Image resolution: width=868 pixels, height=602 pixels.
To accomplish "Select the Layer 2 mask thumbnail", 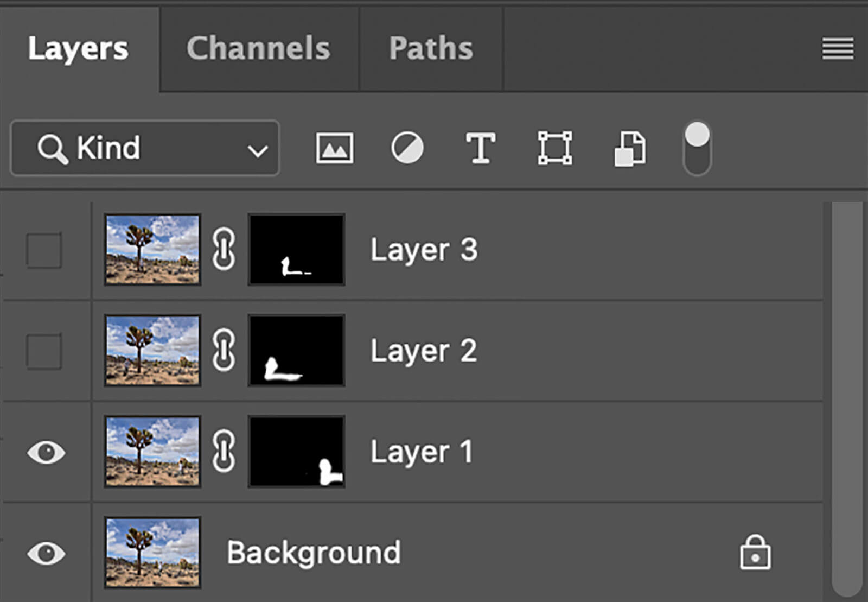I will pos(296,351).
